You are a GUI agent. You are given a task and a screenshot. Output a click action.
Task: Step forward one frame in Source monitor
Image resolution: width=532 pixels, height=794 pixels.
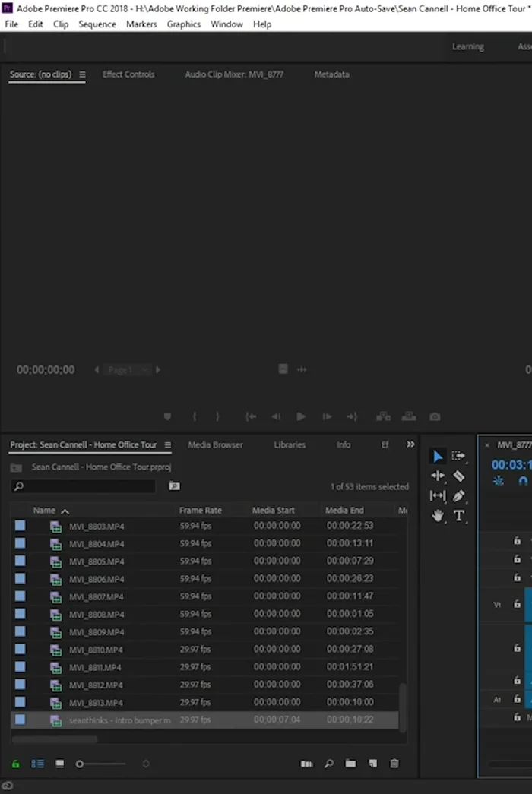tap(327, 416)
